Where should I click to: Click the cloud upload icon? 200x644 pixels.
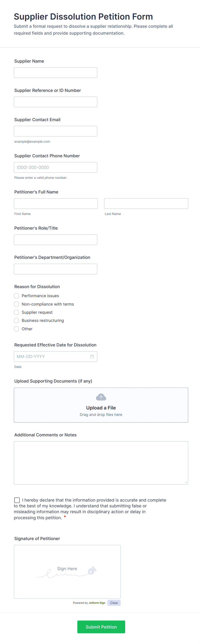(x=101, y=397)
